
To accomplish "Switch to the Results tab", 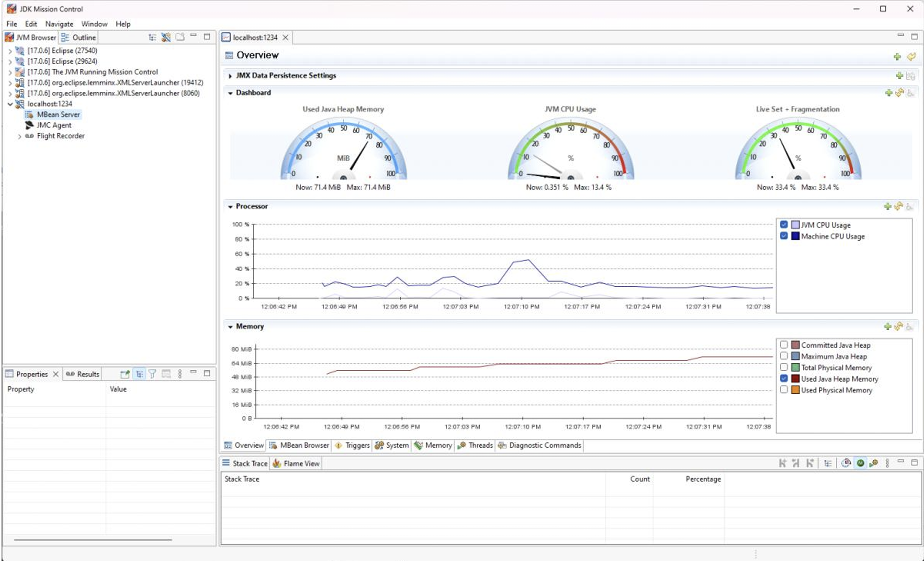I will pos(82,374).
